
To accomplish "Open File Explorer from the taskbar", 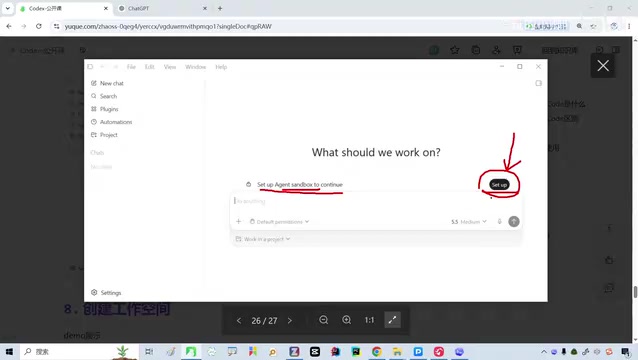I will [x=397, y=351].
